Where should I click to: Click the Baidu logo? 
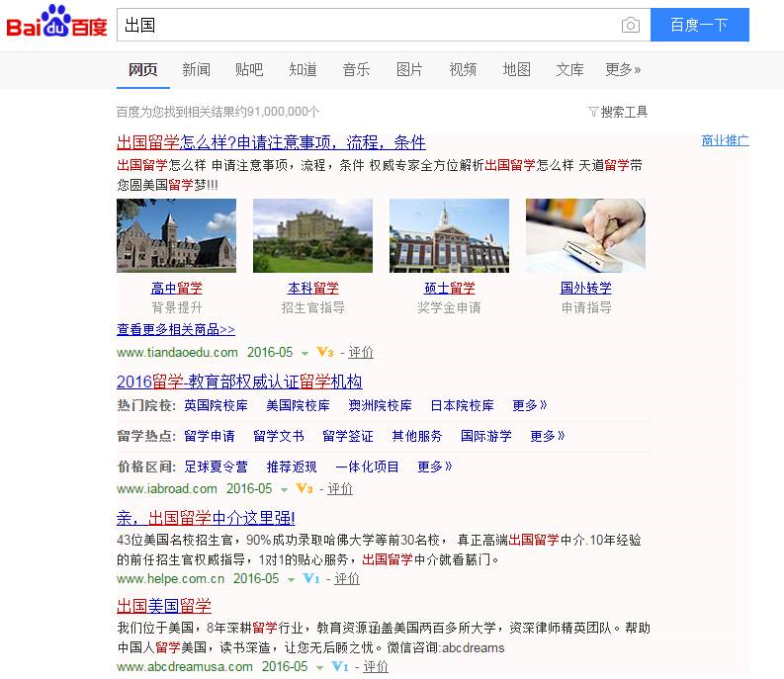tap(56, 21)
